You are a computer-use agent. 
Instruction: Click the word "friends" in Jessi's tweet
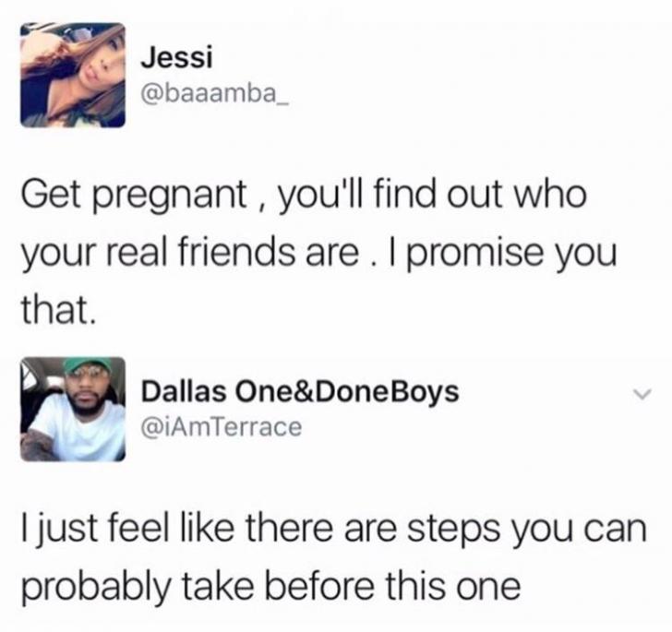click(x=235, y=252)
